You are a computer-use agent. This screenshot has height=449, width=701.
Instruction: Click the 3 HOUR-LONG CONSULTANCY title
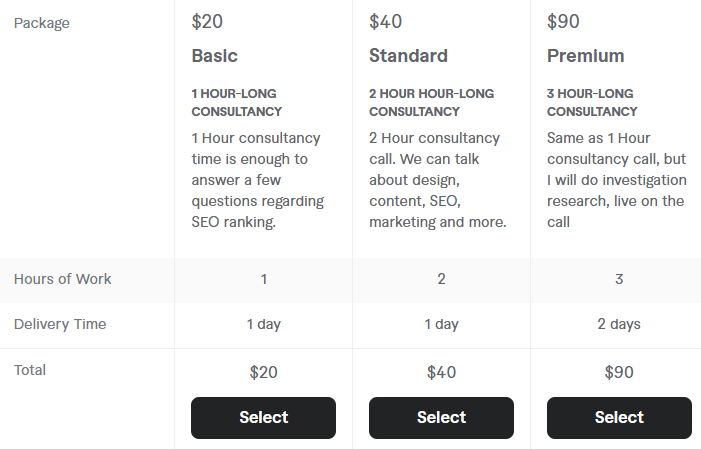[592, 102]
